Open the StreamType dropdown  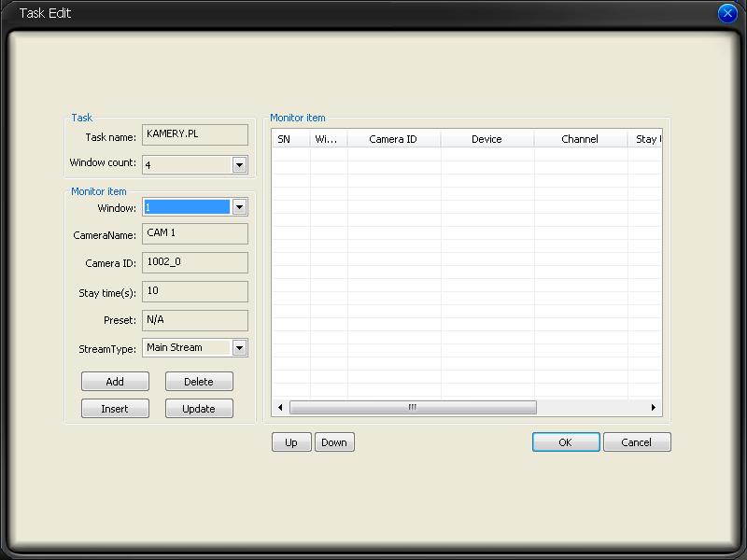tap(239, 348)
